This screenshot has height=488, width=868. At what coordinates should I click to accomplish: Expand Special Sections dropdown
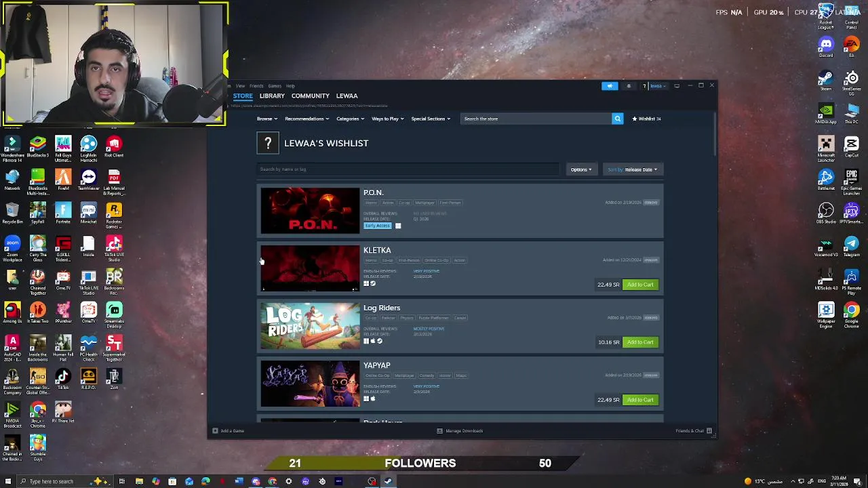click(x=430, y=119)
